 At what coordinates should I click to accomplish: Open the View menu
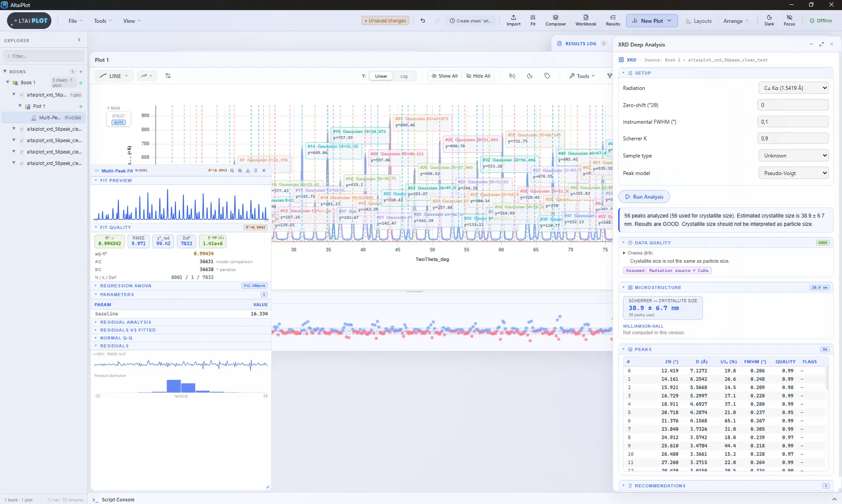click(x=132, y=21)
